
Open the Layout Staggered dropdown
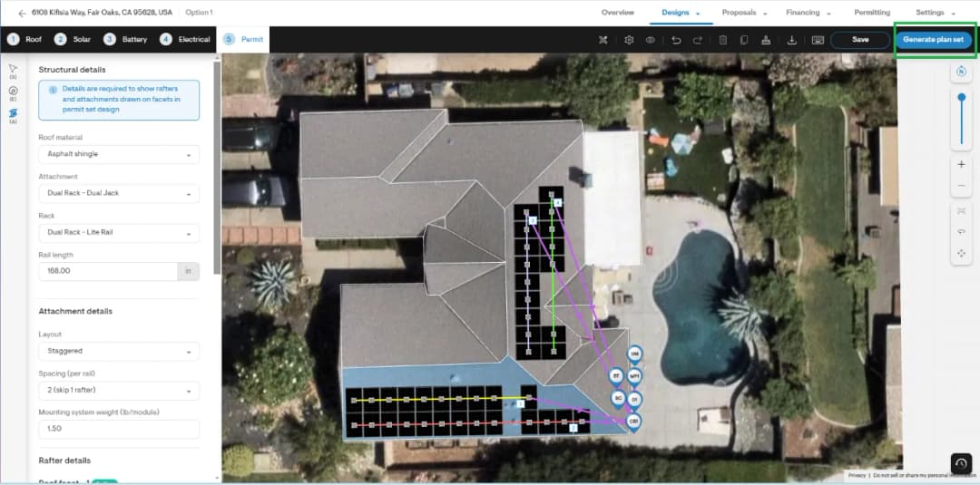[119, 351]
